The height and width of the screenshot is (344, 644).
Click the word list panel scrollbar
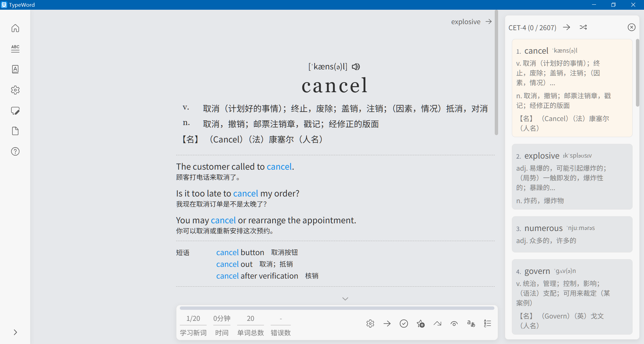(x=637, y=73)
